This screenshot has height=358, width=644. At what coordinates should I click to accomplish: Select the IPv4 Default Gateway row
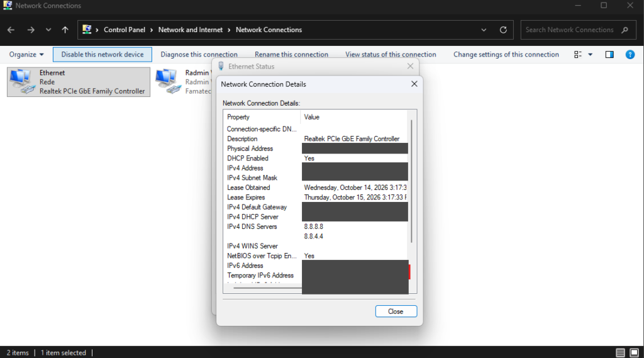(316, 207)
